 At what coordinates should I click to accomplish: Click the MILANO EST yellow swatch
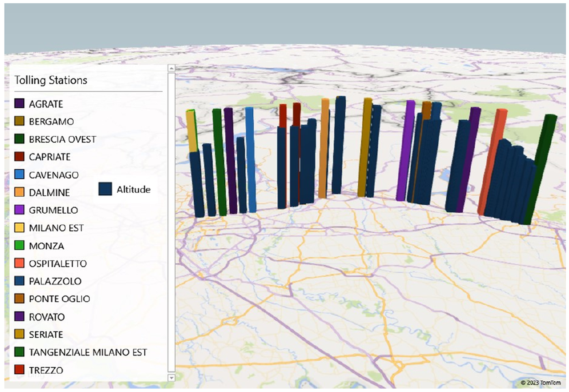click(19, 228)
